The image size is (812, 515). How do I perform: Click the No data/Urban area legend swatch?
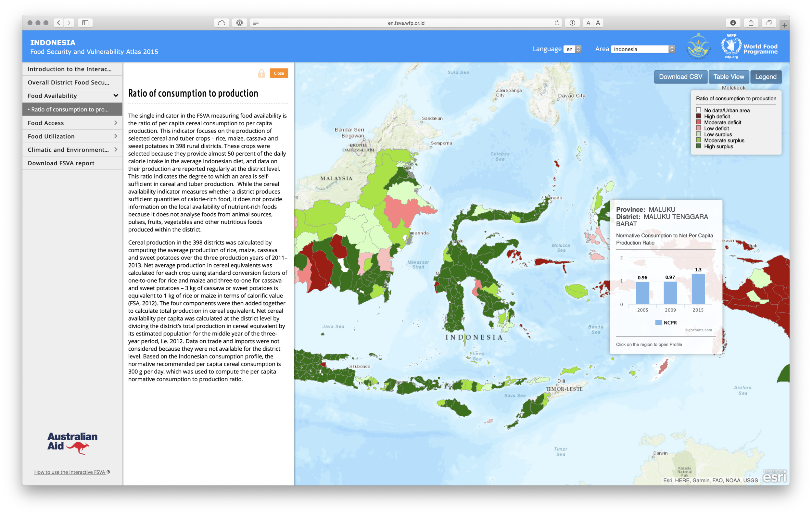pyautogui.click(x=698, y=110)
